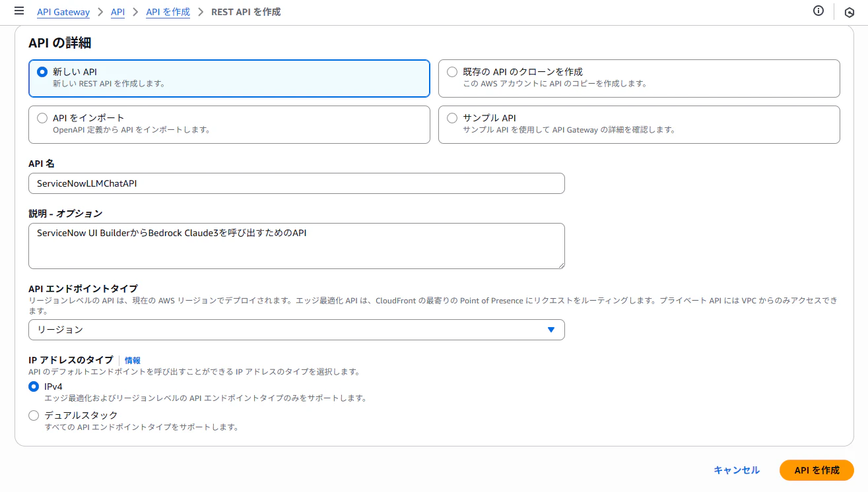
Task: Go to API Gateway breadcrumb link
Action: coord(64,12)
